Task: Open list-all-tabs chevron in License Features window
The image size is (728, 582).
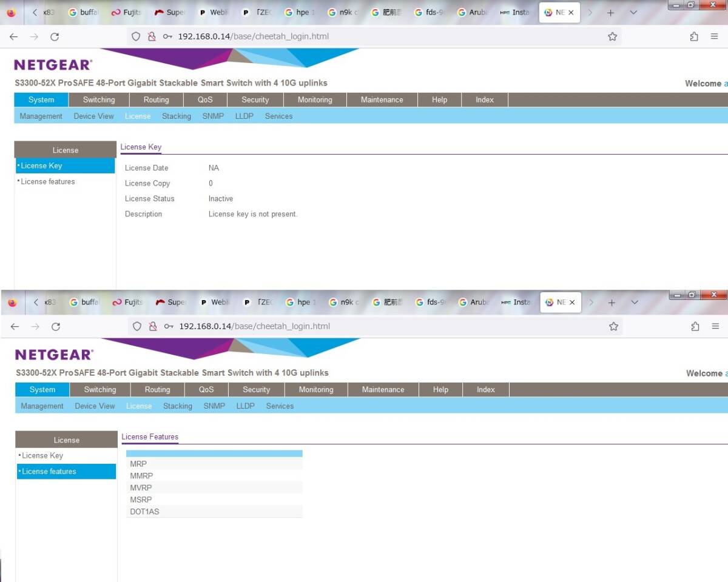Action: click(635, 302)
